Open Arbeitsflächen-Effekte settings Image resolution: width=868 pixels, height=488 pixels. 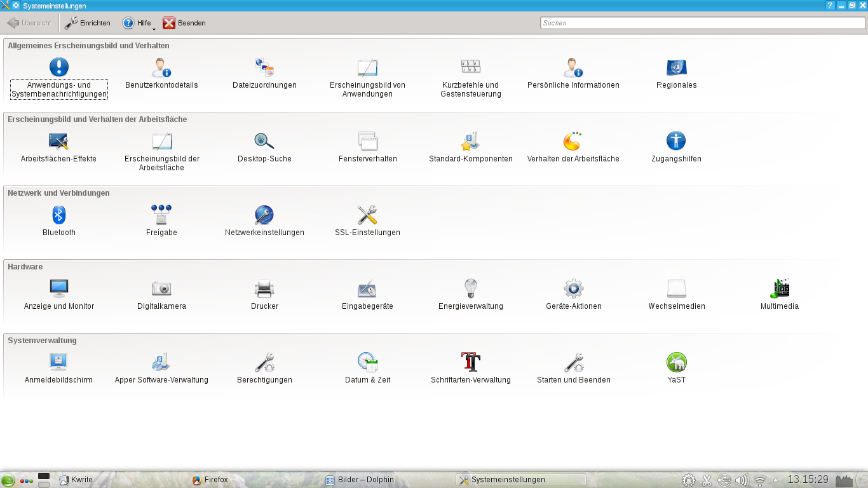tap(58, 142)
